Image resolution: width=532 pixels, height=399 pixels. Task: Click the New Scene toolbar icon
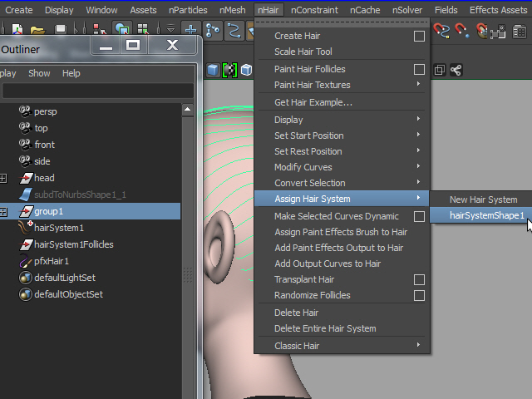tap(17, 30)
